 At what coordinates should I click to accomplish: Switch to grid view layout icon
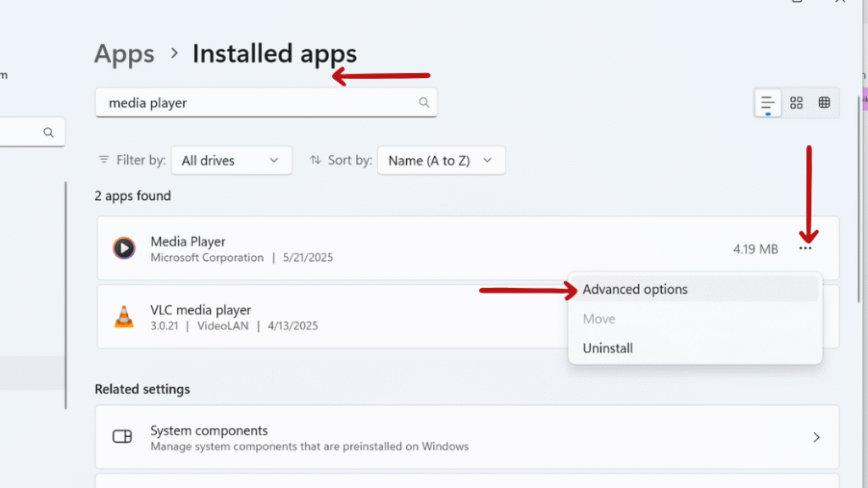[x=796, y=103]
